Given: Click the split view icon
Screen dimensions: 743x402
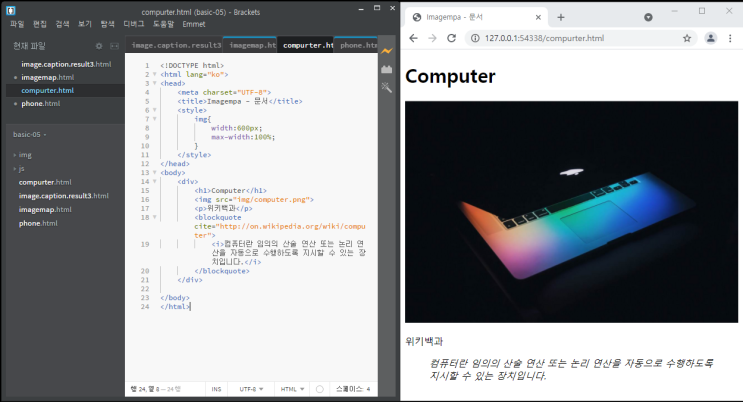Looking at the screenshot, I should pos(115,46).
